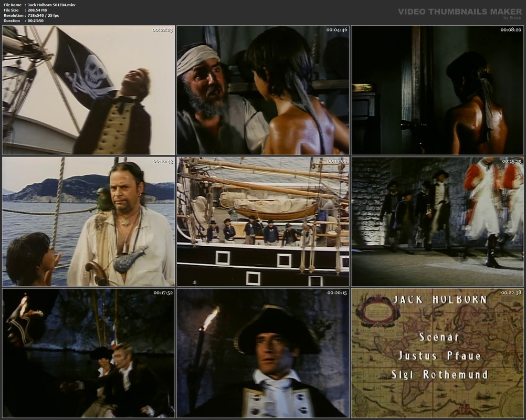
Task: Click resolution value '718x540 / 25 fps'
Action: tap(43, 15)
